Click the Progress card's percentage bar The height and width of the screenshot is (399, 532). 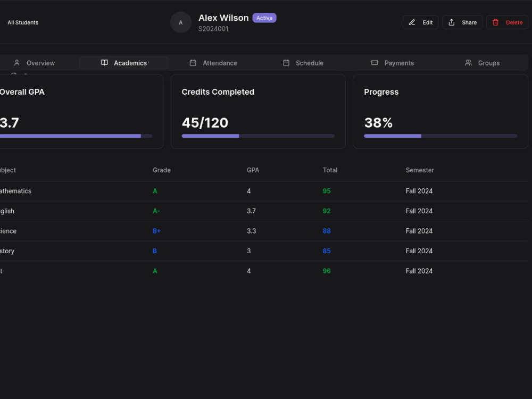(440, 136)
